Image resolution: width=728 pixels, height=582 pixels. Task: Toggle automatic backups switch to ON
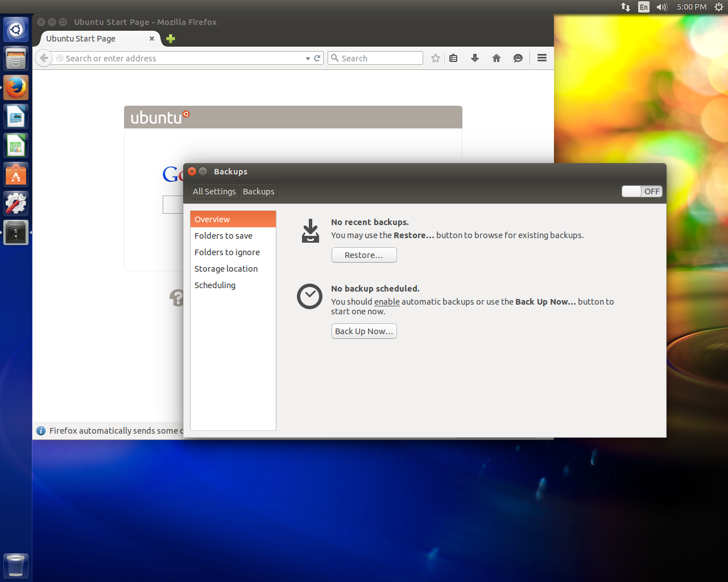[642, 192]
